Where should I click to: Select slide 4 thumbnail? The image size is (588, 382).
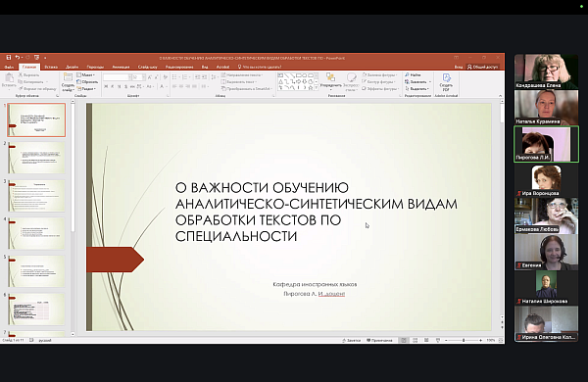point(36,233)
